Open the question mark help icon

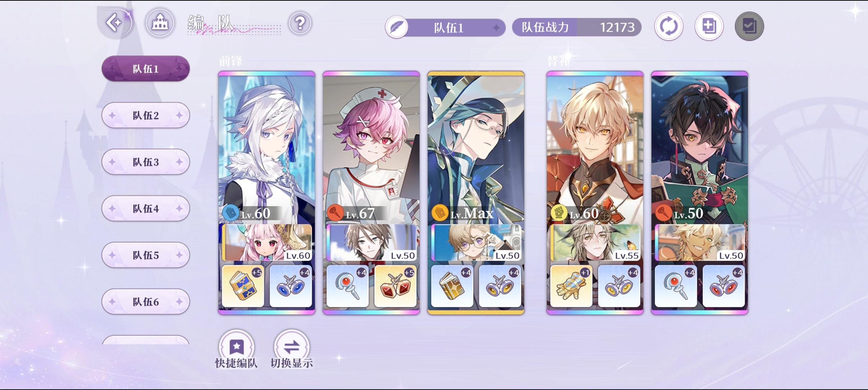pos(300,24)
